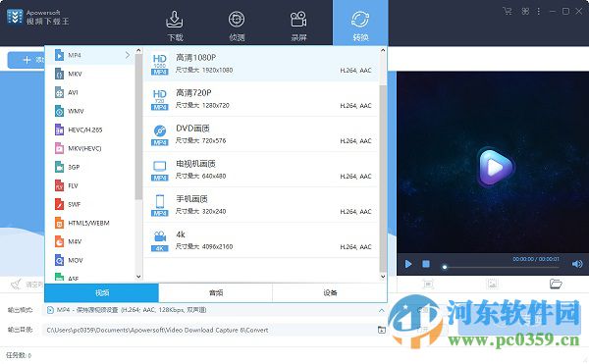Mute the preview volume speaker
Image resolution: width=589 pixels, height=364 pixels.
click(x=577, y=264)
